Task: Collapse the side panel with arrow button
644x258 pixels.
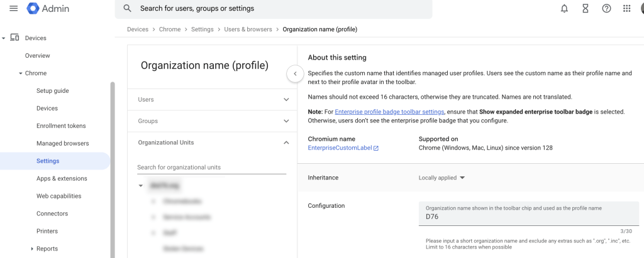Action: tap(295, 73)
